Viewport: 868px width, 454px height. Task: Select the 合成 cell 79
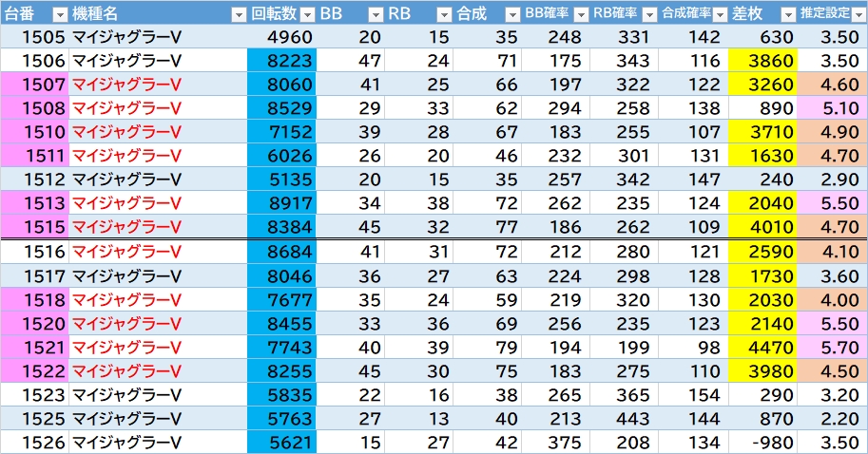tap(487, 348)
